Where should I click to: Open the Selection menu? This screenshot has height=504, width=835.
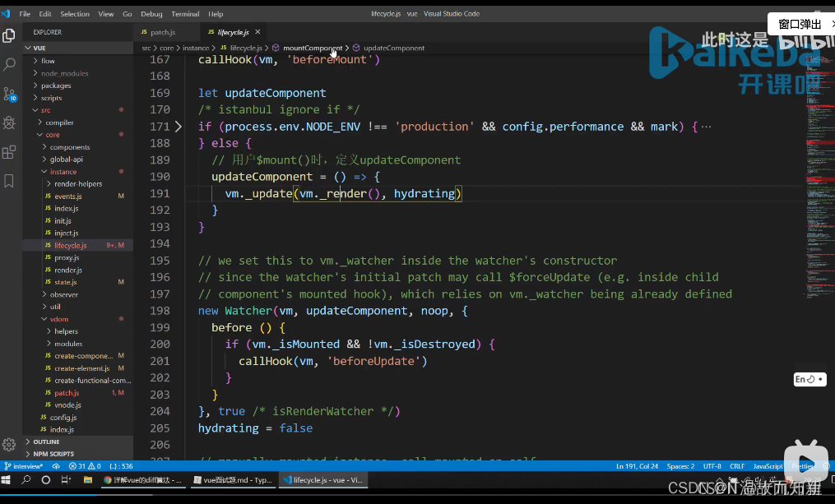75,14
